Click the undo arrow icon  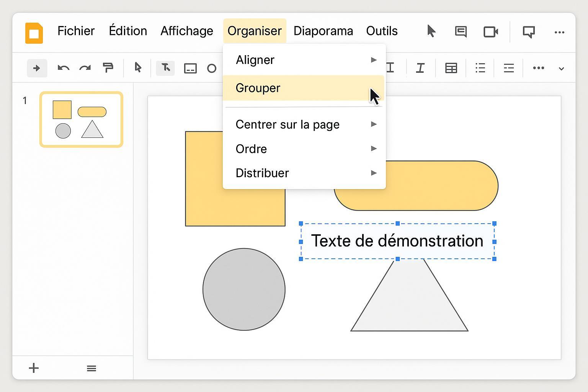(63, 68)
